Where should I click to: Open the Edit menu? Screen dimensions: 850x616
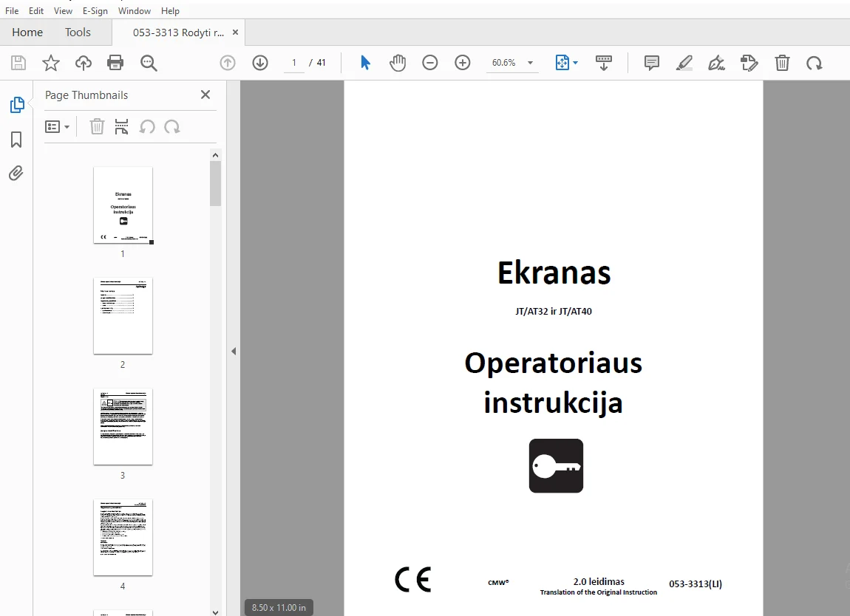pyautogui.click(x=36, y=11)
